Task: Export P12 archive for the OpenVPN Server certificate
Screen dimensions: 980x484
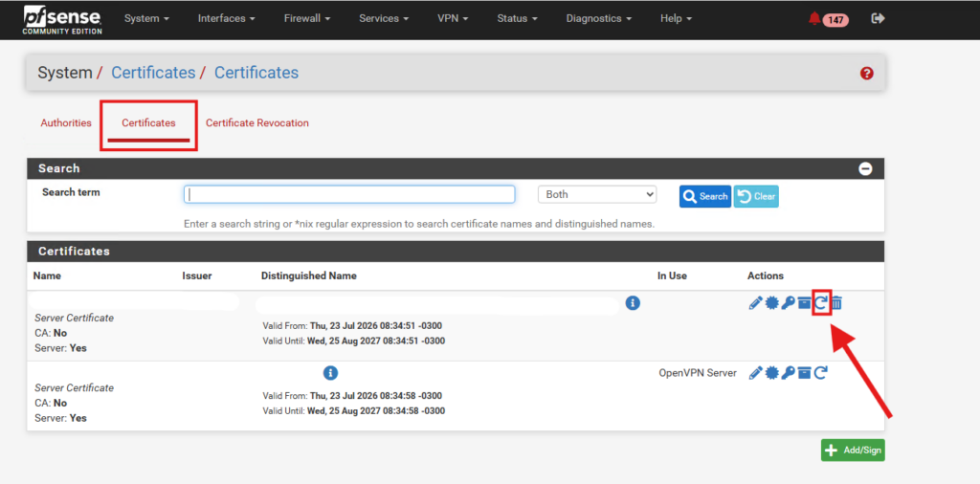Action: tap(804, 373)
